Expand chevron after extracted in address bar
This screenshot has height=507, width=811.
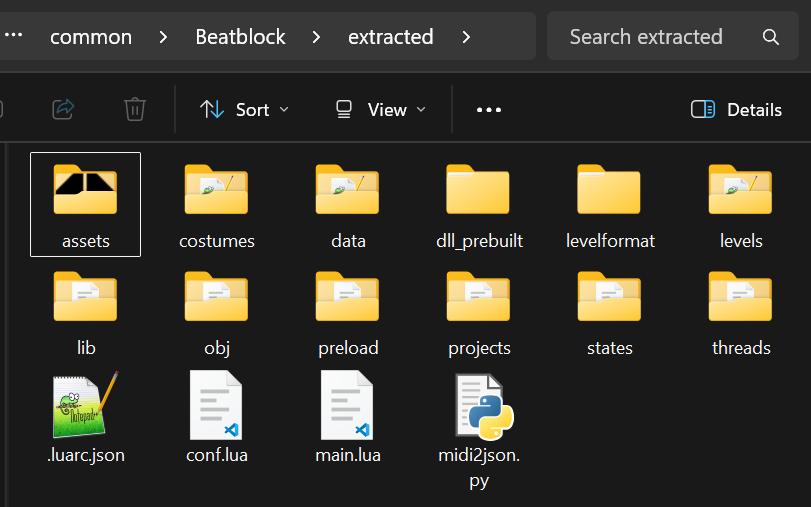click(x=466, y=37)
